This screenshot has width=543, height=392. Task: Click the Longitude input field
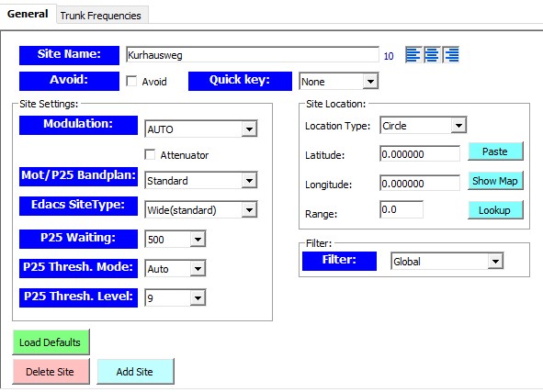420,184
